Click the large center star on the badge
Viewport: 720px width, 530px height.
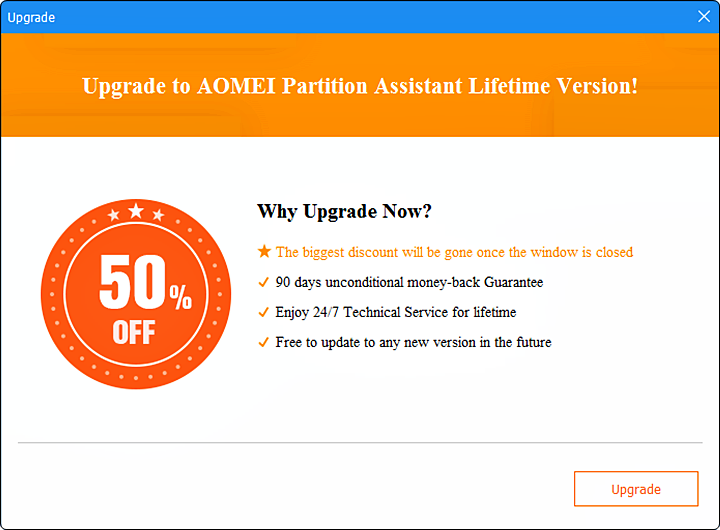click(x=136, y=210)
